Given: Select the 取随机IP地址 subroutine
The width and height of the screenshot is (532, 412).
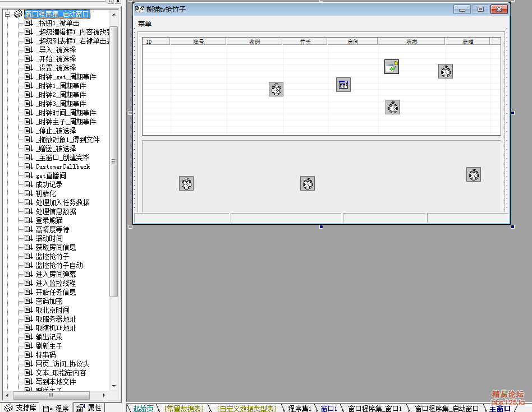Looking at the screenshot, I should click(x=56, y=328).
